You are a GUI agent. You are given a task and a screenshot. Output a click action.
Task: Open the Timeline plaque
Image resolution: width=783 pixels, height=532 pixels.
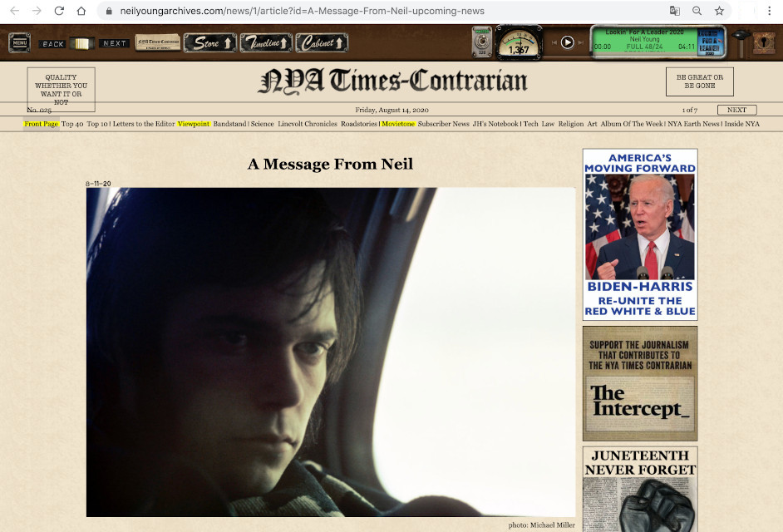(266, 43)
